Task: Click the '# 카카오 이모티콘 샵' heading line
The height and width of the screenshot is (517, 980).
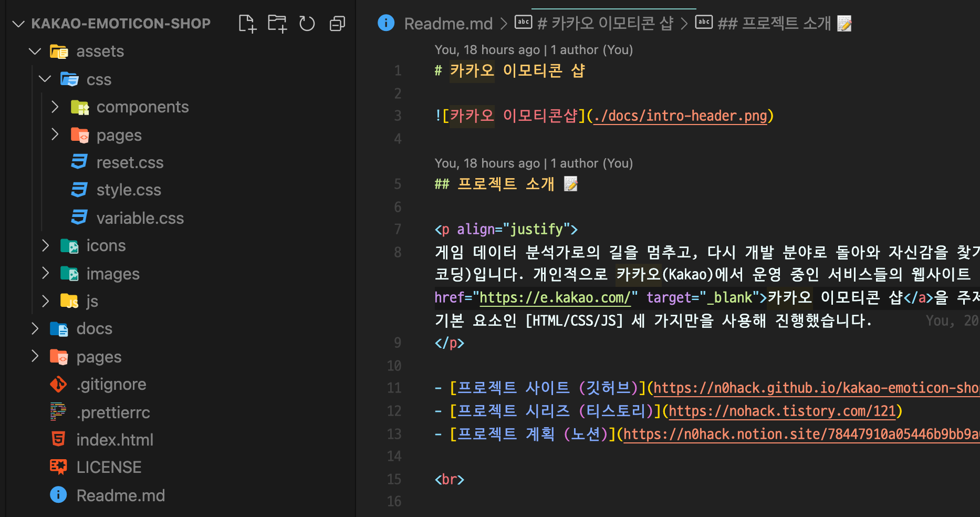Action: [x=509, y=70]
